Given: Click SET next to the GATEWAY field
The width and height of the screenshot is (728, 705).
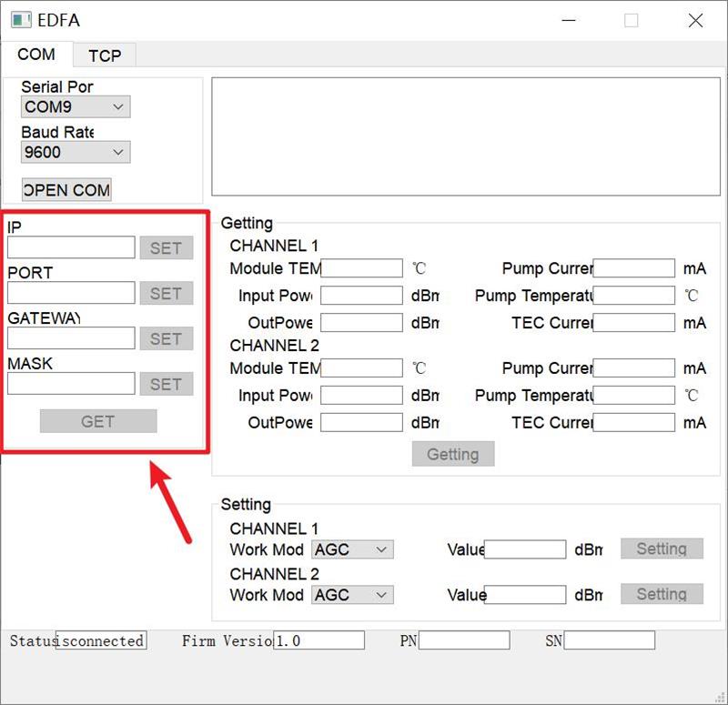Looking at the screenshot, I should coord(167,337).
